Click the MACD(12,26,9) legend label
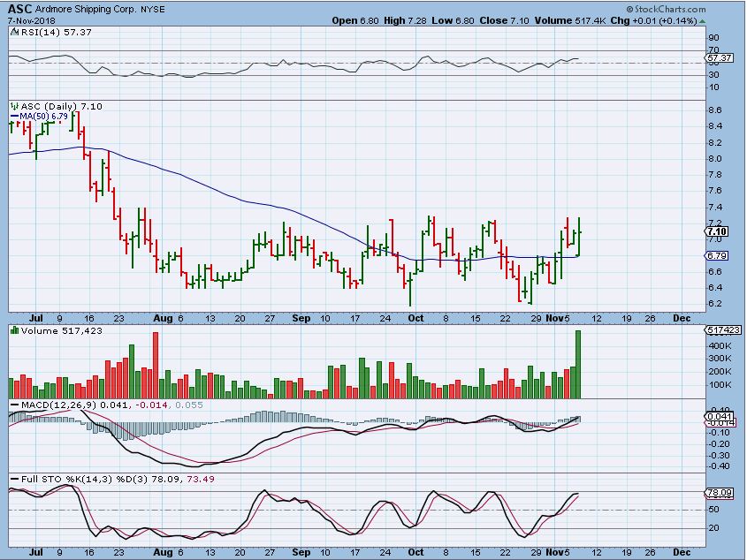Image resolution: width=747 pixels, height=560 pixels. (x=59, y=405)
